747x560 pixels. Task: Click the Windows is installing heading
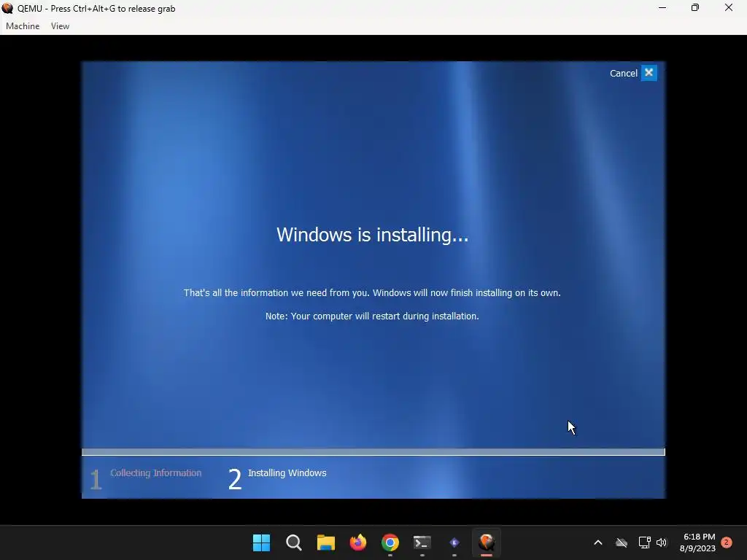coord(373,235)
